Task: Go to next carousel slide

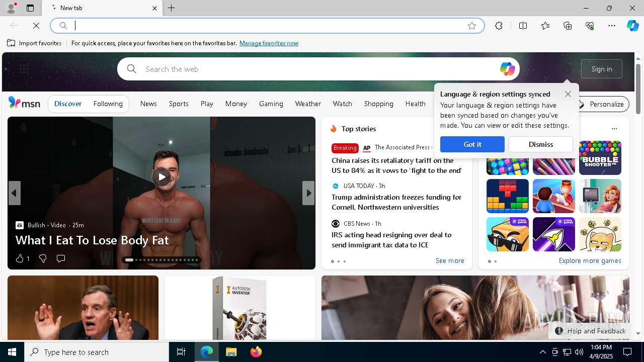Action: [308, 193]
